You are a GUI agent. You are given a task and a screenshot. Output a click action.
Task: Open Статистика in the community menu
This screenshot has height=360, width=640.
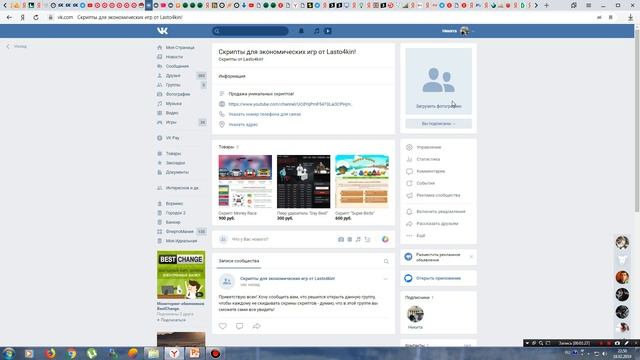pos(428,159)
